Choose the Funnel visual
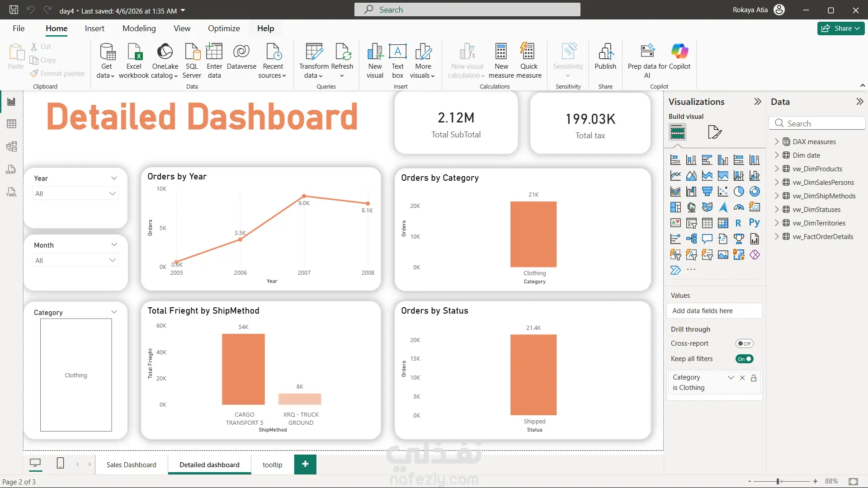The height and width of the screenshot is (488, 868). pos(707,192)
